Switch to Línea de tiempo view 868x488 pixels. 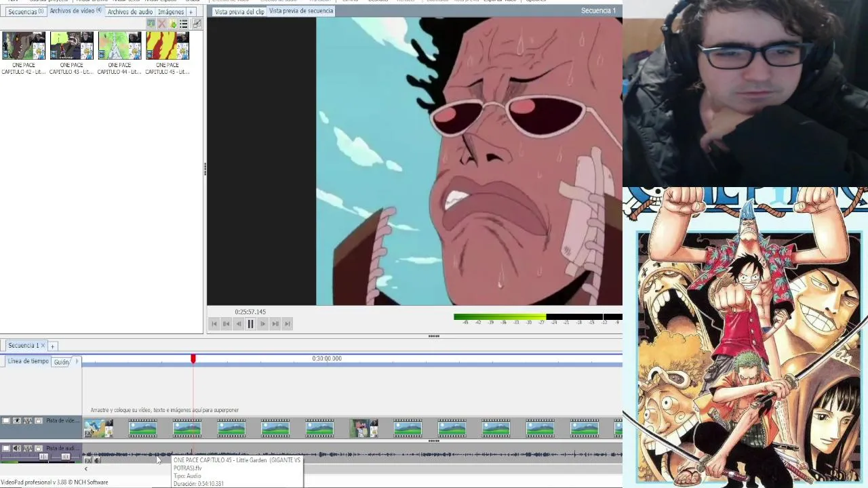(x=28, y=361)
